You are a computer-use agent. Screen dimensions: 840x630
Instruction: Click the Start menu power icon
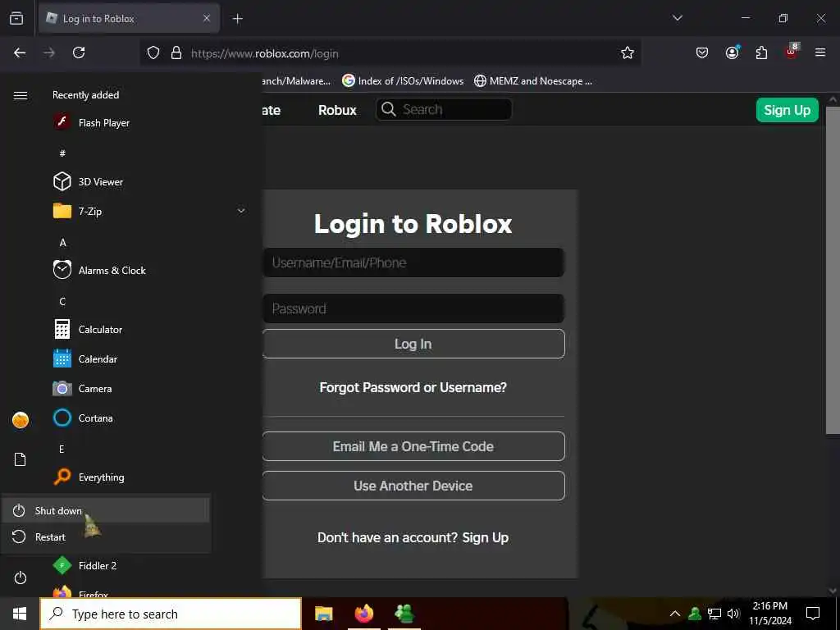click(x=21, y=577)
